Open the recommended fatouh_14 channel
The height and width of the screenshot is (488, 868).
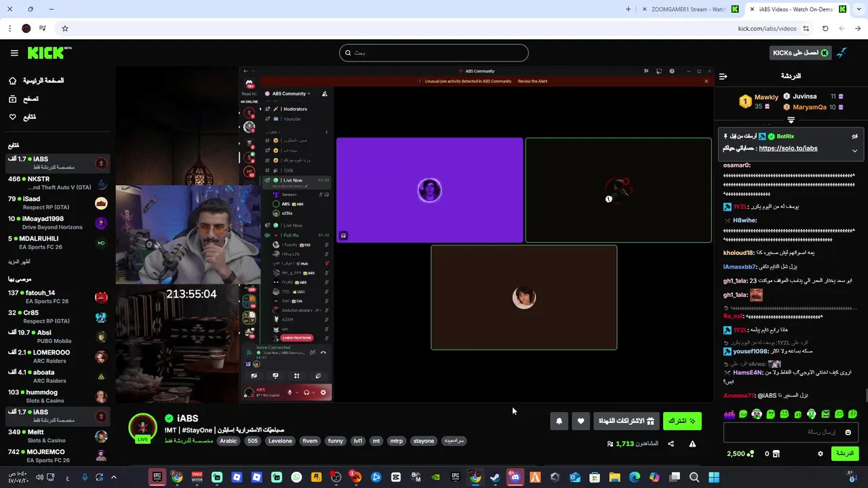point(57,297)
